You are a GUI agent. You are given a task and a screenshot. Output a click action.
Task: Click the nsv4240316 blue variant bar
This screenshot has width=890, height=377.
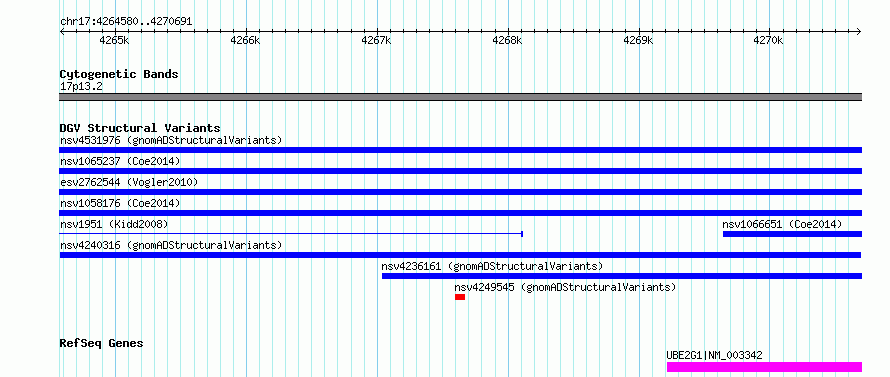coord(460,255)
